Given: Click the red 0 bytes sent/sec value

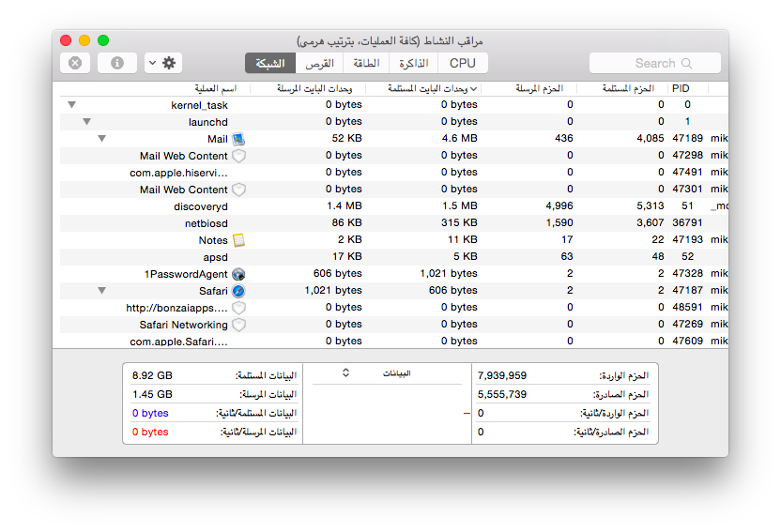Looking at the screenshot, I should 150,433.
